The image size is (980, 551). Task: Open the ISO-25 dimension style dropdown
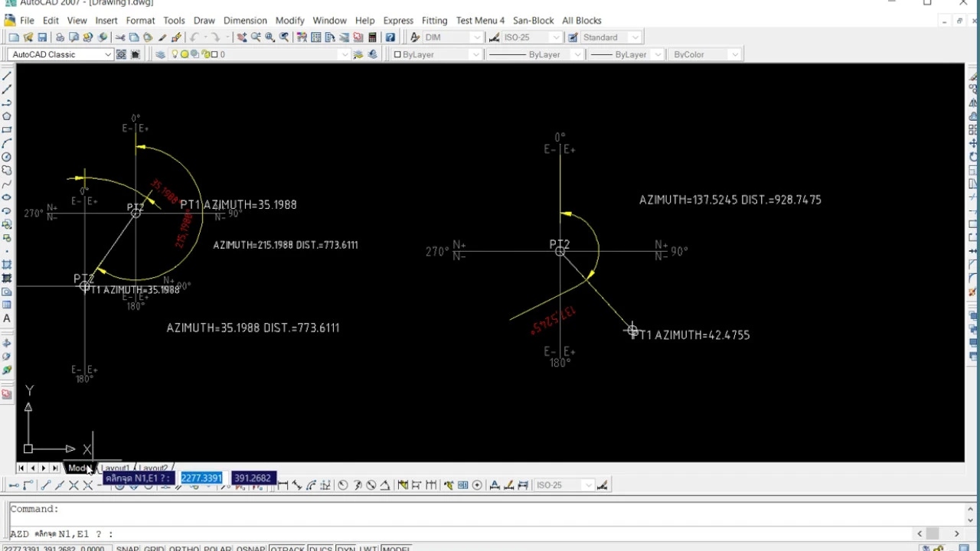(x=531, y=37)
